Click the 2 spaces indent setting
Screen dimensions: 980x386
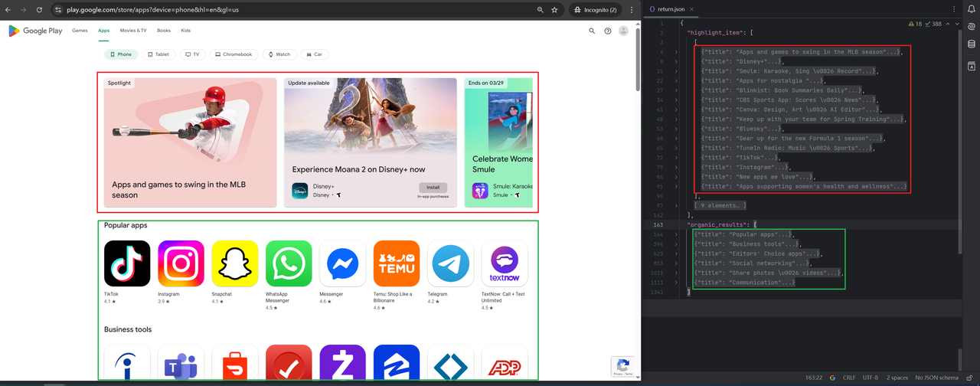tap(897, 378)
